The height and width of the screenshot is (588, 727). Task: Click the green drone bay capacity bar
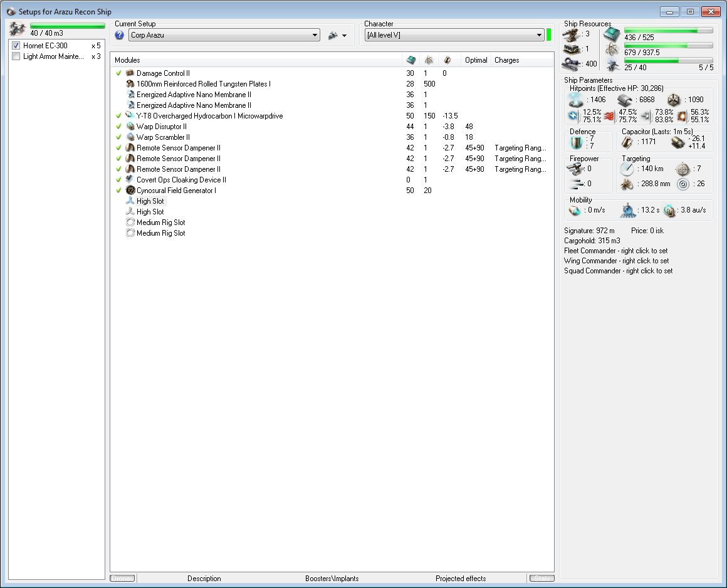[67, 26]
